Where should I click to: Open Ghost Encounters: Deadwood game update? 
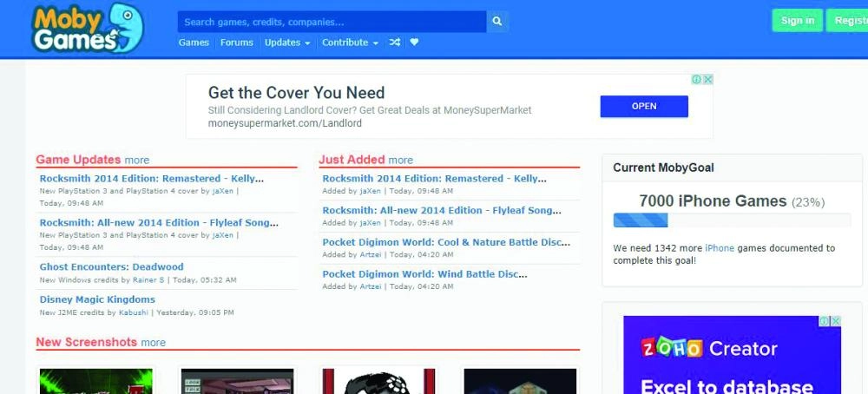[x=111, y=267]
